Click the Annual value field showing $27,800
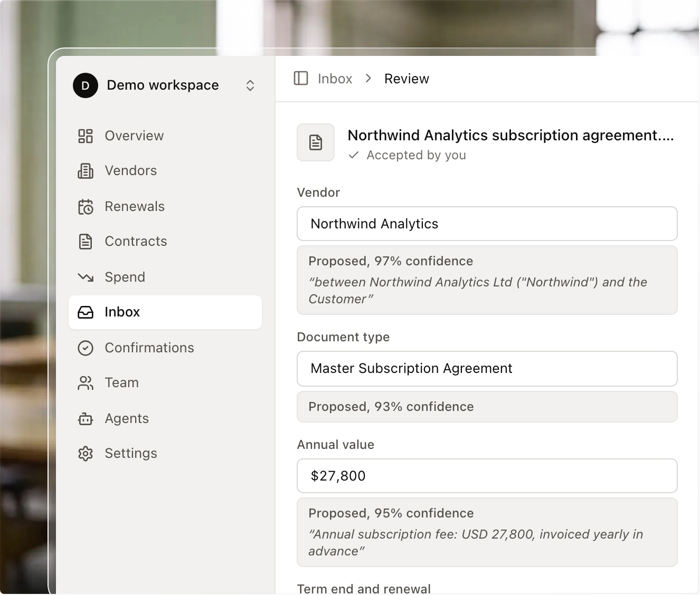700x595 pixels. point(487,476)
